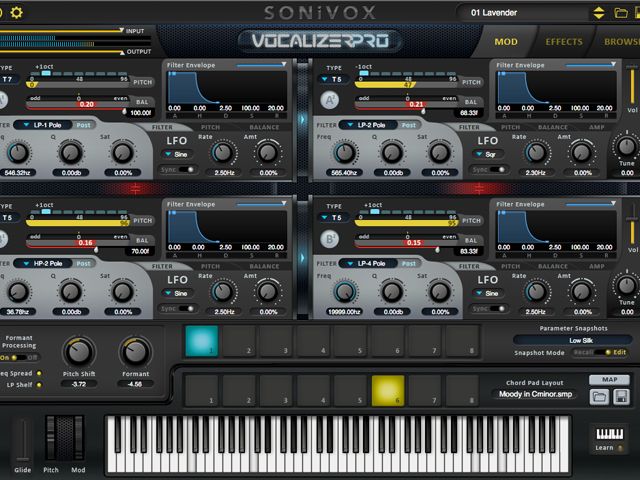Flip Snapshot Mode Recall/Edit switch

(600, 352)
